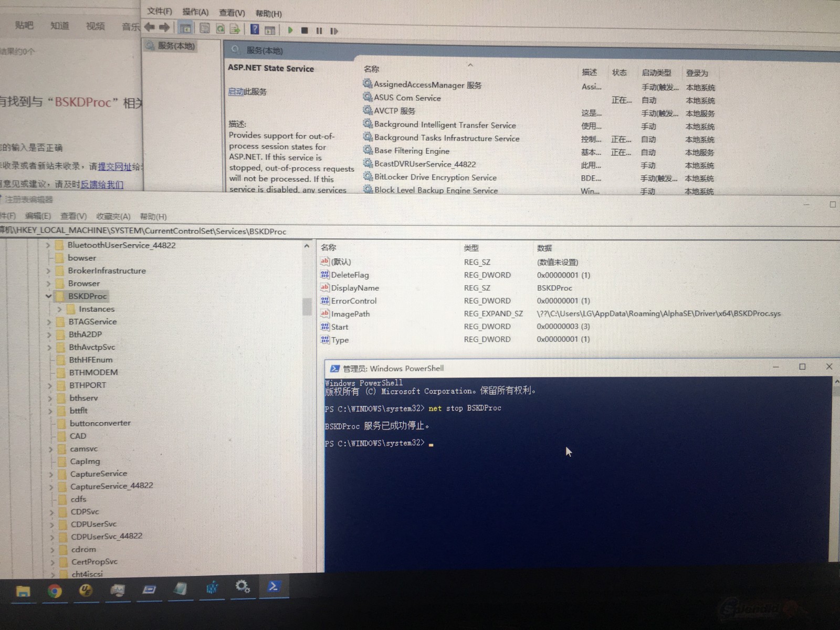Open Services gear icon on taskbar
The image size is (840, 630).
[x=242, y=586]
